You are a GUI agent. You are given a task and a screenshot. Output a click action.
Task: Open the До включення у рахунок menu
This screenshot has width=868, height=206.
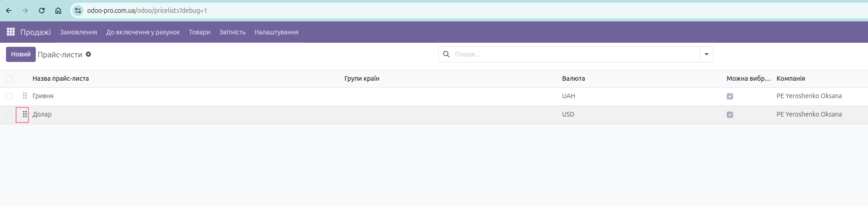[143, 32]
